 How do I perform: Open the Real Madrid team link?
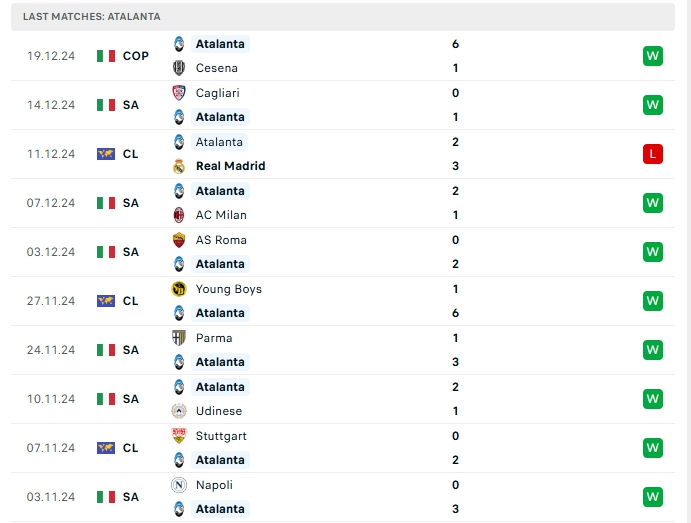(x=230, y=166)
